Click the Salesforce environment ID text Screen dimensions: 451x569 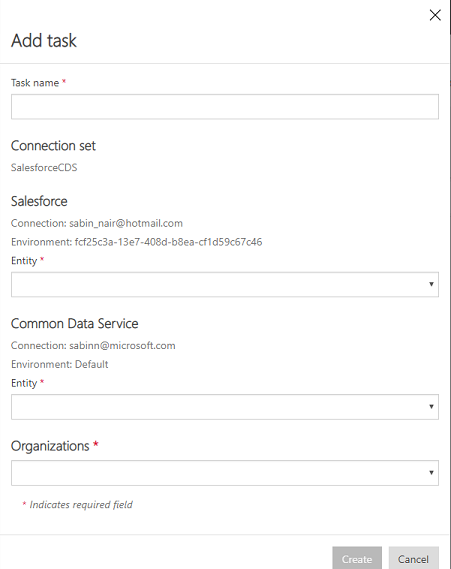click(x=168, y=242)
